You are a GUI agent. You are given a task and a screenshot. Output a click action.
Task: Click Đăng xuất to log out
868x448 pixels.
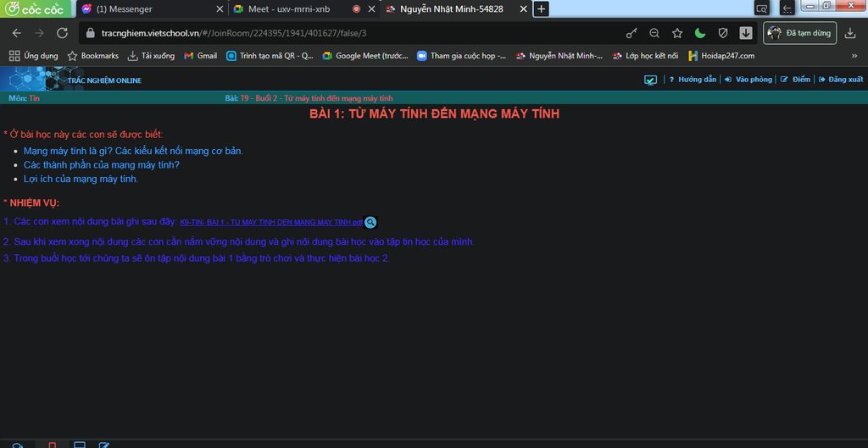click(x=841, y=80)
